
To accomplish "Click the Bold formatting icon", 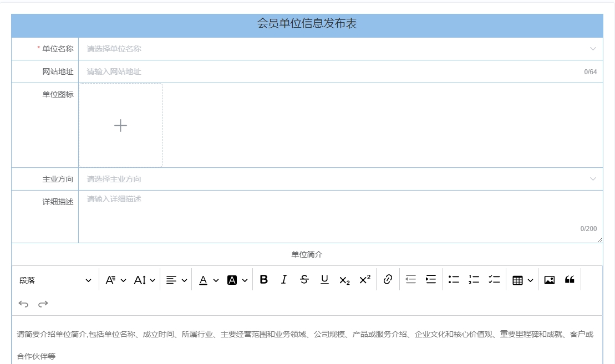I will click(x=264, y=280).
